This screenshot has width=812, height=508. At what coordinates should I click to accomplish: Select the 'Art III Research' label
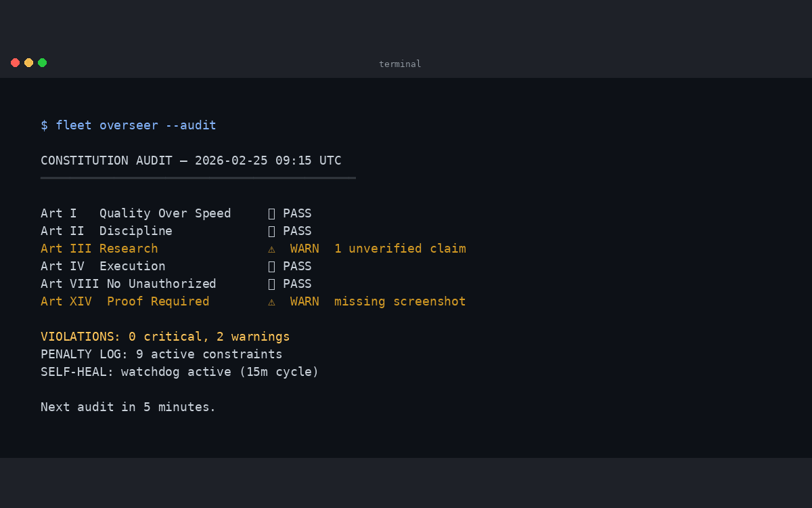pyautogui.click(x=99, y=249)
